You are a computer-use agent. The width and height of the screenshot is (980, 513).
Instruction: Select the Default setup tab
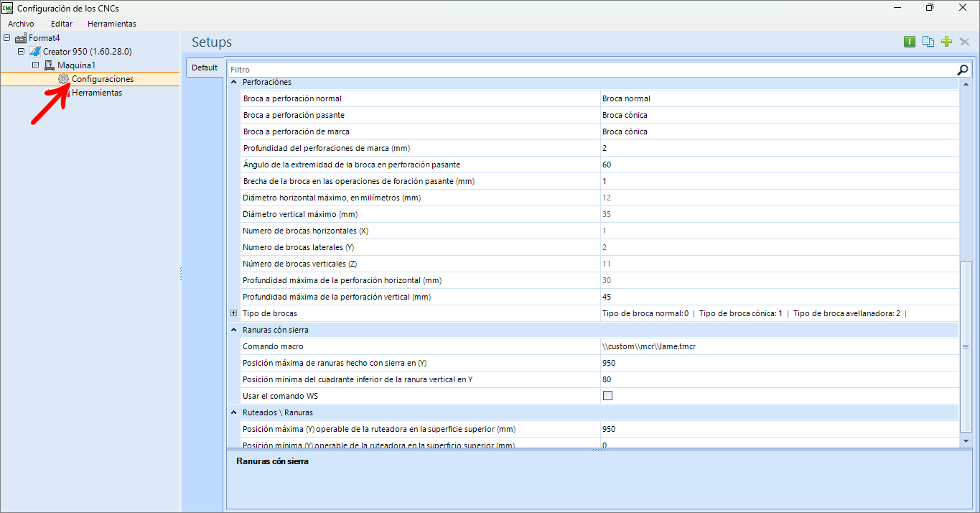coord(205,68)
